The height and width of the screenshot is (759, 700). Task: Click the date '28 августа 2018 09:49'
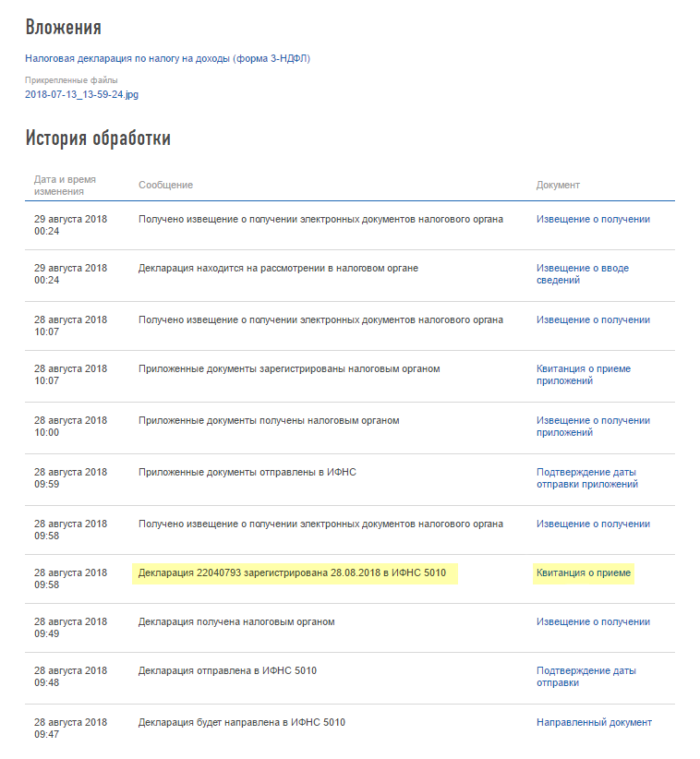(71, 628)
